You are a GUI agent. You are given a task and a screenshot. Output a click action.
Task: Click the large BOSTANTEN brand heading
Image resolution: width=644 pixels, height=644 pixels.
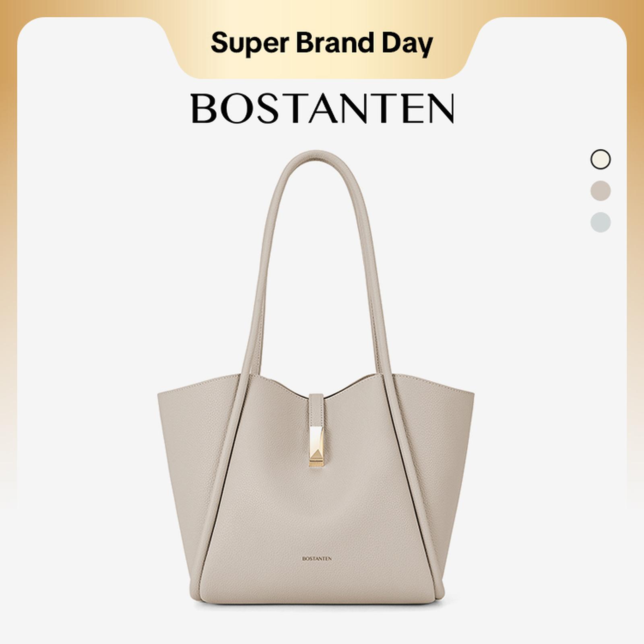click(x=323, y=108)
